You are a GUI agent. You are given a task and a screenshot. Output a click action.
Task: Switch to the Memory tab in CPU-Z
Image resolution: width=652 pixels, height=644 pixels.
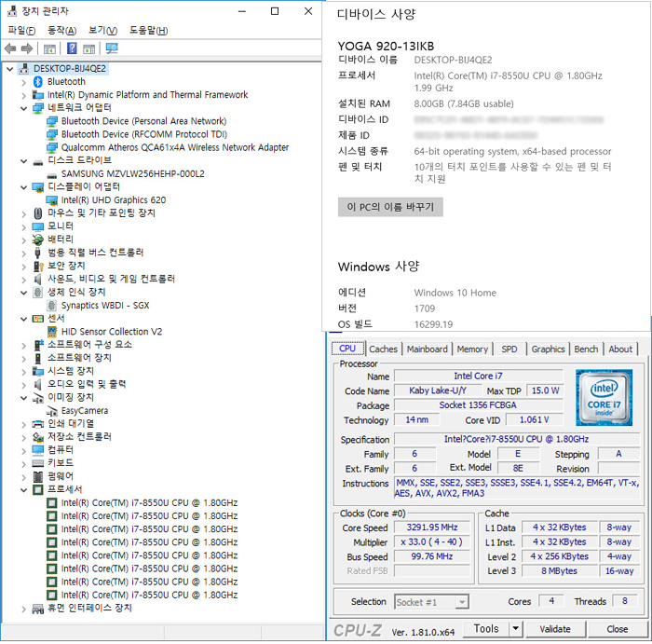[472, 349]
